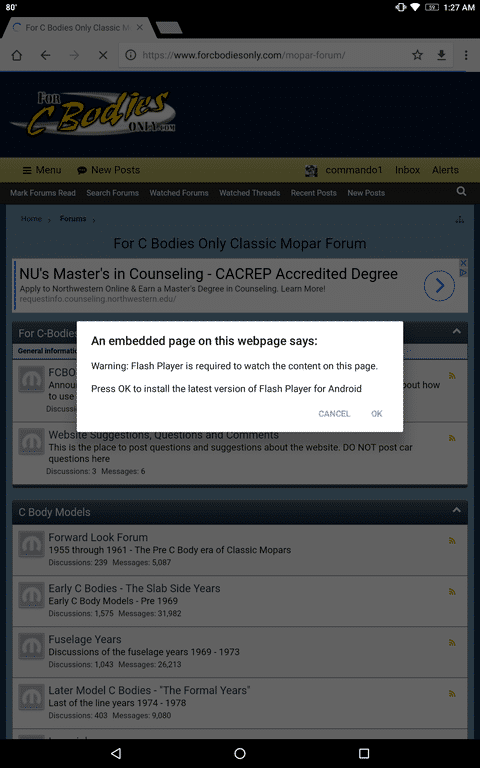Tap the download icon in toolbar
Screen dimensions: 480x768
(x=441, y=55)
